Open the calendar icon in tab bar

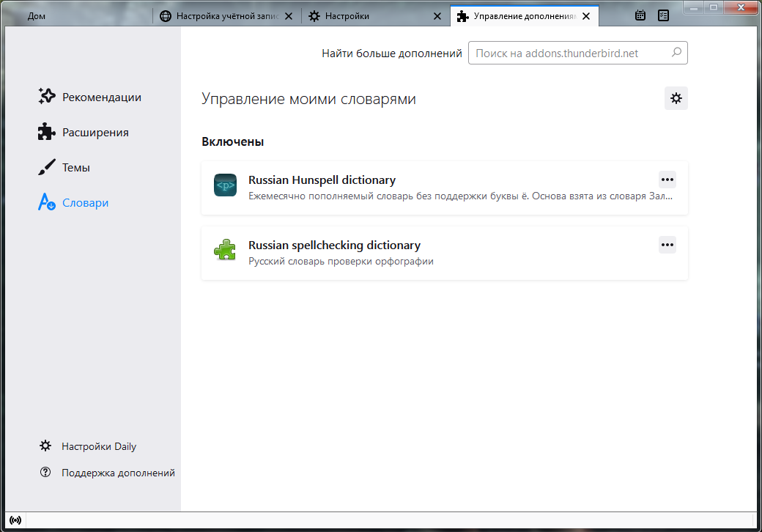[x=640, y=15]
